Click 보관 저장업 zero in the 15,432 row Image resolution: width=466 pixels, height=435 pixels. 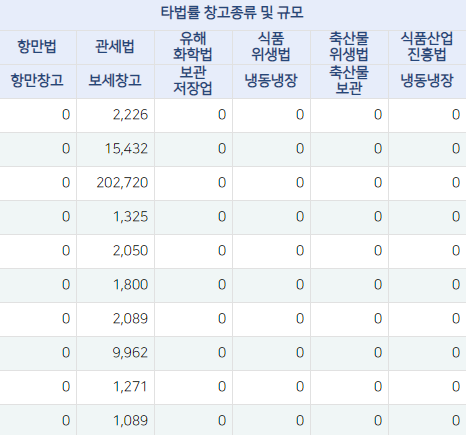tap(222, 149)
